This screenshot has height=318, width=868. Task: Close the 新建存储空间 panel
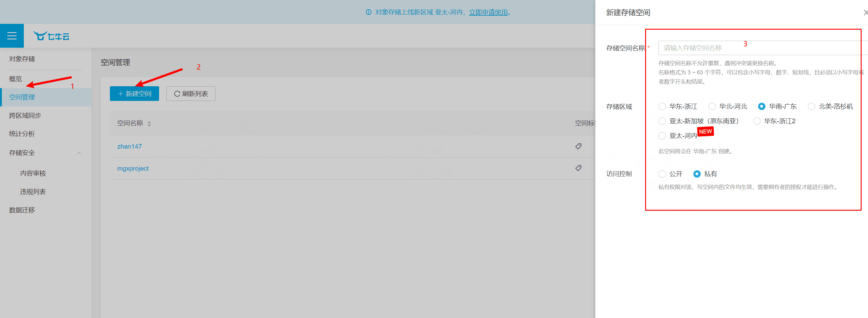(x=865, y=13)
